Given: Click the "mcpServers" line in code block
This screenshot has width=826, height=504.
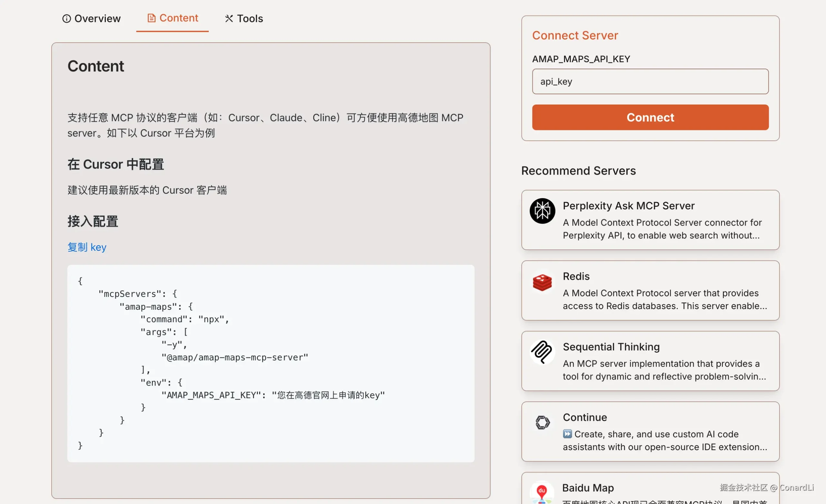Looking at the screenshot, I should click(x=138, y=294).
